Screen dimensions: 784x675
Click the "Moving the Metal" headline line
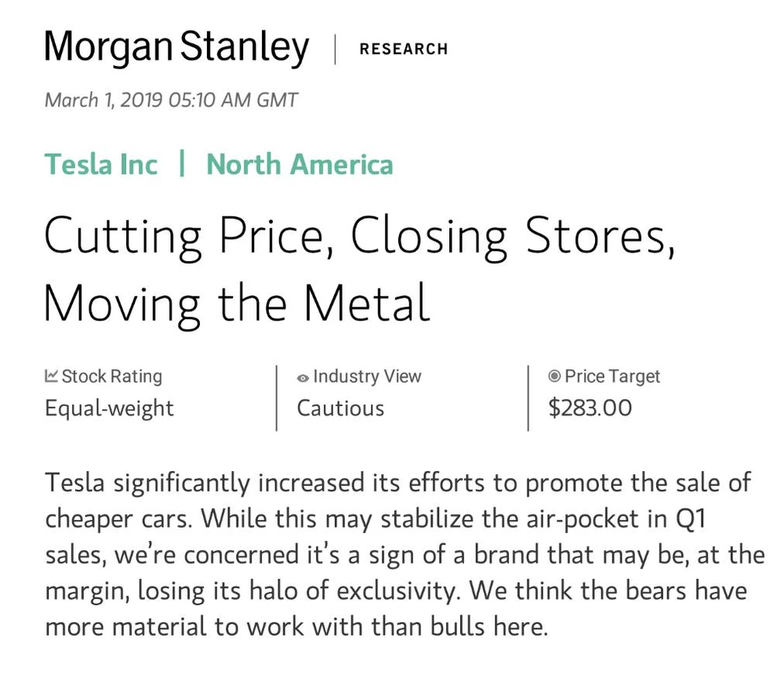tap(237, 303)
